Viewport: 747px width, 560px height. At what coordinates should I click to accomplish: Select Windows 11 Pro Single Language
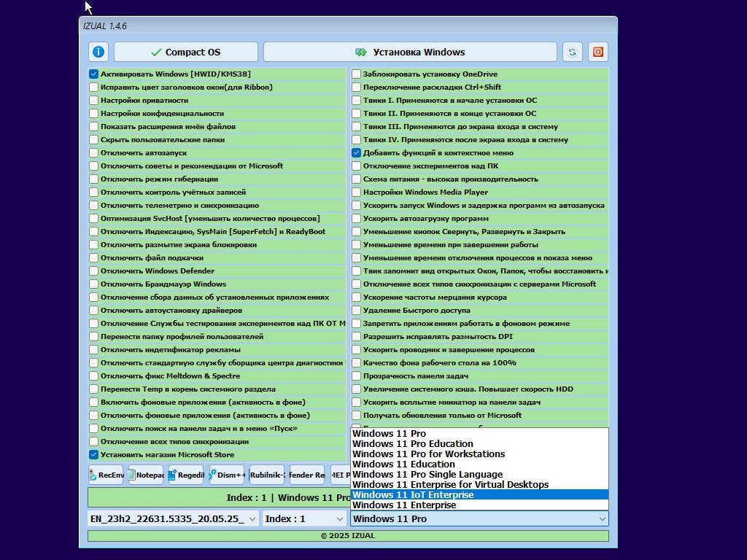[479, 474]
